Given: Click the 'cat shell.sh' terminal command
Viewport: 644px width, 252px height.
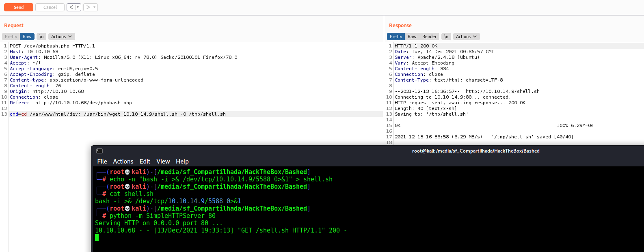Looking at the screenshot, I should coord(132,194).
